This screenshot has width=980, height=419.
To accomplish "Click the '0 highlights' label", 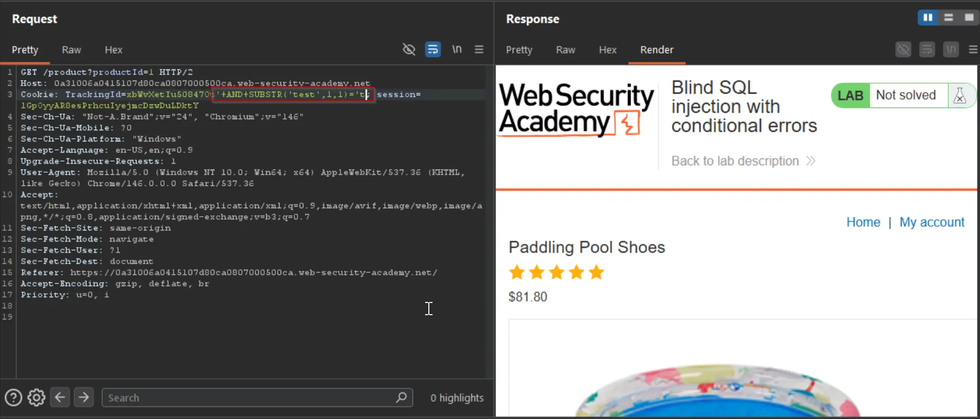I will (457, 398).
